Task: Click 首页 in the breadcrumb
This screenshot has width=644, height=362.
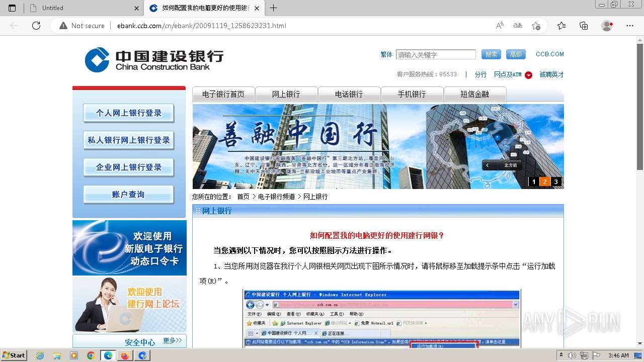Action: [x=243, y=197]
